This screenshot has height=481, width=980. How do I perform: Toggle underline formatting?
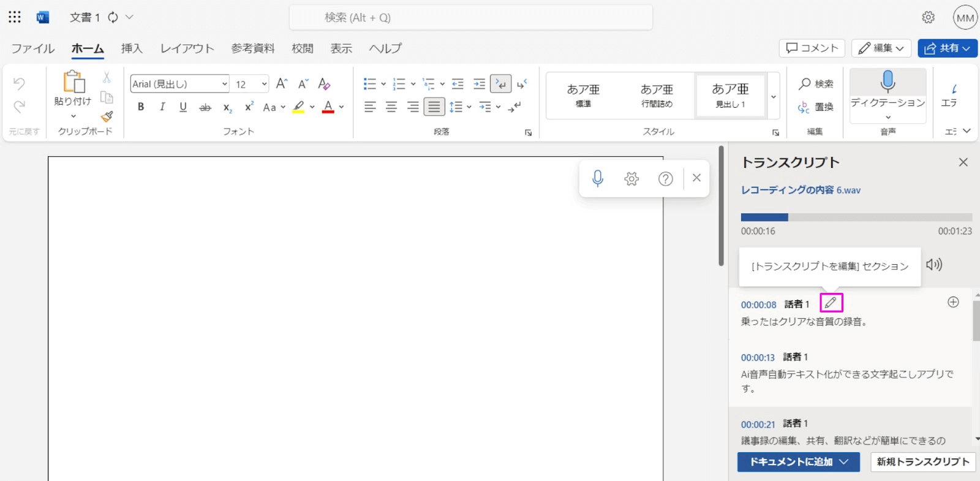183,107
